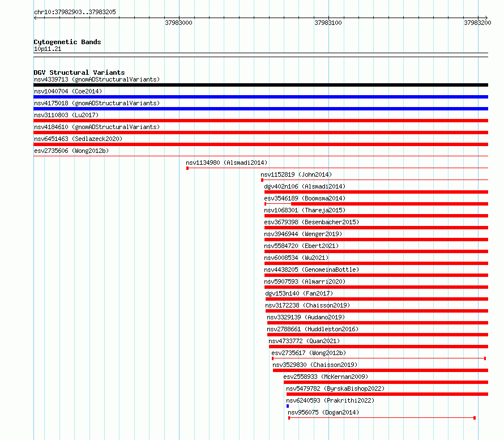
Task: Select the black nsv4339713 variant bar
Action: (260, 85)
